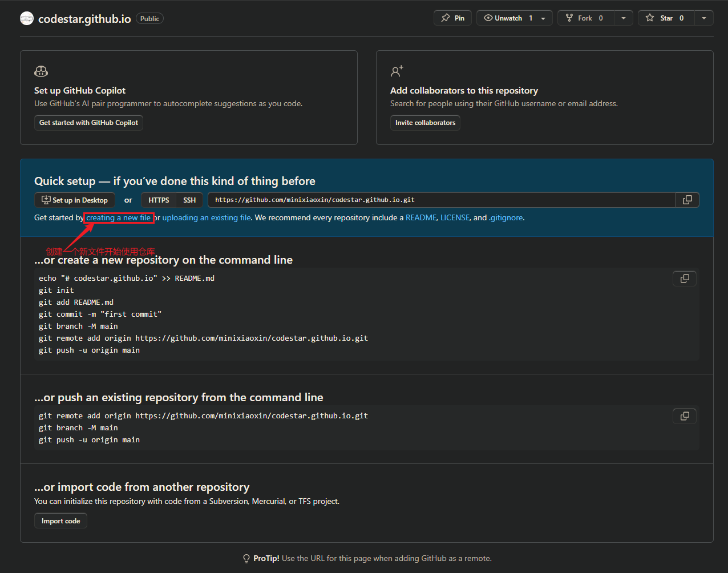Select the HTTPS clone protocol
Screen dimensions: 728x573
(x=159, y=200)
